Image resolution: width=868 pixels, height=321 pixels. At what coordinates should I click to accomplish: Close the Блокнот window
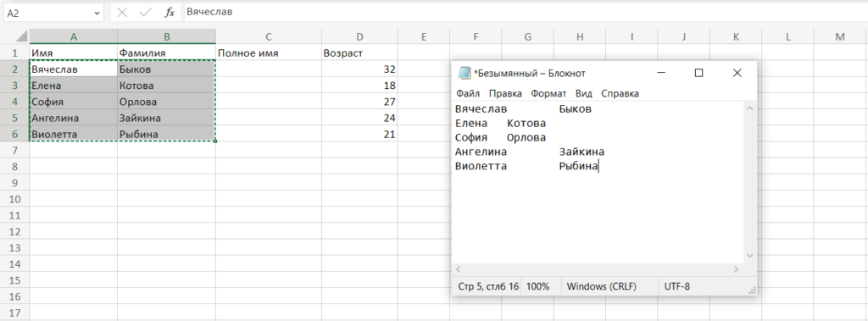737,73
